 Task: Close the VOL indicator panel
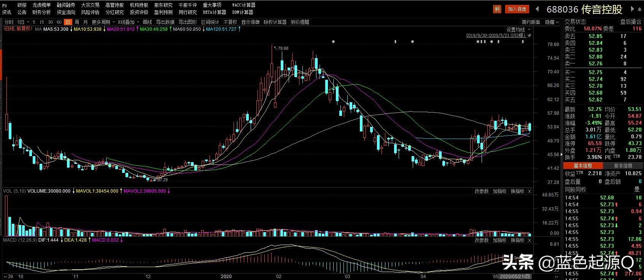click(530, 191)
